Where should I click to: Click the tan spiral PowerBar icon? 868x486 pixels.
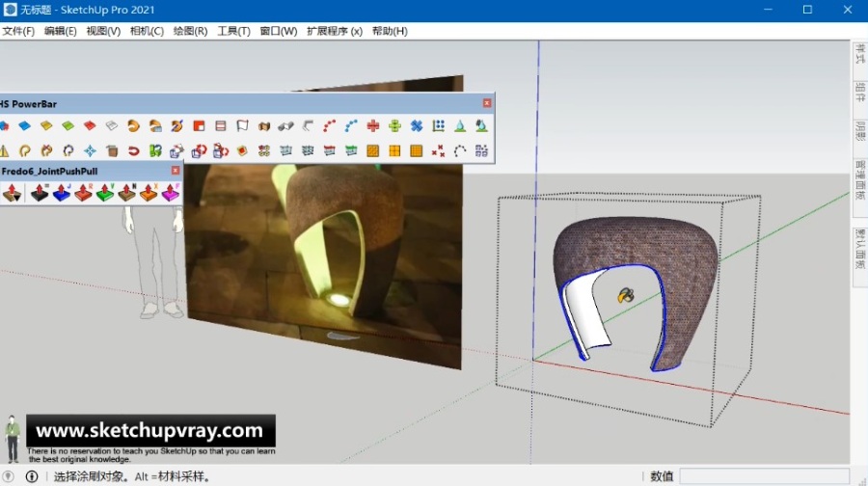click(x=24, y=150)
